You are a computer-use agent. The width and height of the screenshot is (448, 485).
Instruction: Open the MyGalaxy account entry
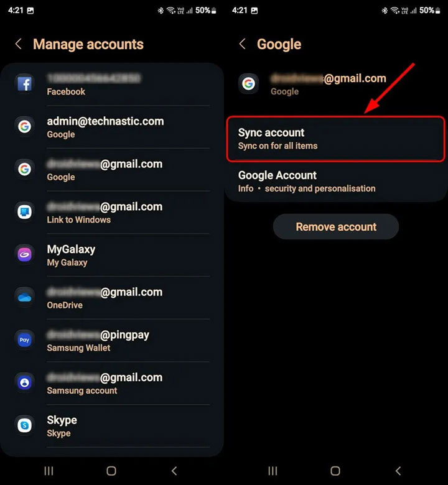(x=112, y=255)
